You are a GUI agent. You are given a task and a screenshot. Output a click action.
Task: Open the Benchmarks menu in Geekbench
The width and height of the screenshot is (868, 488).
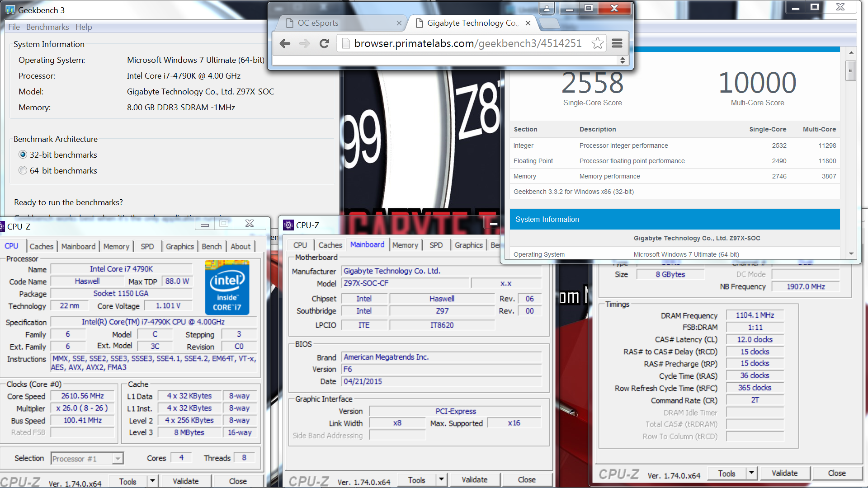point(47,27)
